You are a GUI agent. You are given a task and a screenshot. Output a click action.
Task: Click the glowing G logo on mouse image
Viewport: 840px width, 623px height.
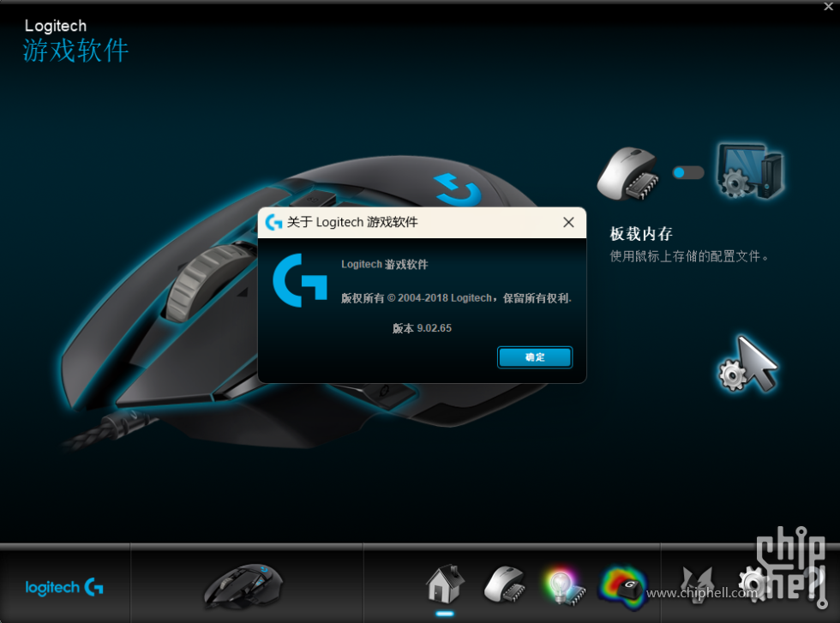[457, 189]
